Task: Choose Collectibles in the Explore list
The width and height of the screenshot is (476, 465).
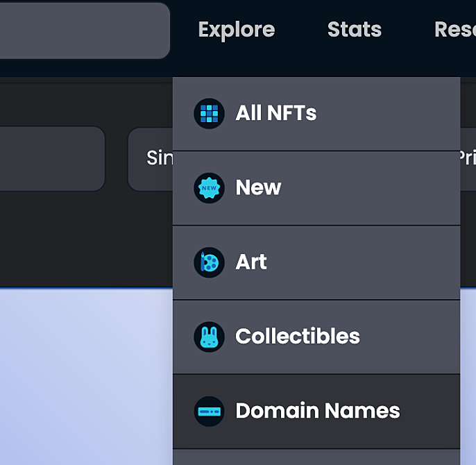Action: coord(316,337)
